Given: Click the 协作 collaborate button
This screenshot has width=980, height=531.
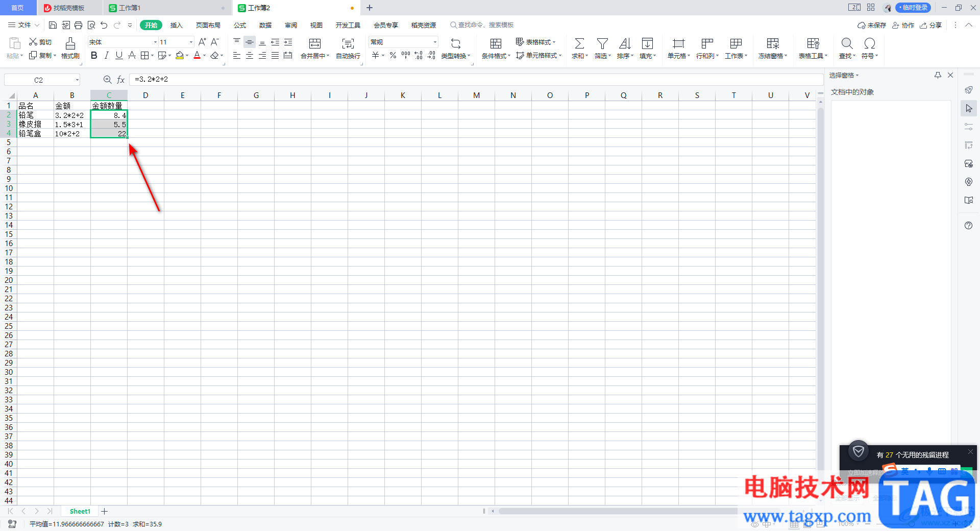Looking at the screenshot, I should click(903, 25).
